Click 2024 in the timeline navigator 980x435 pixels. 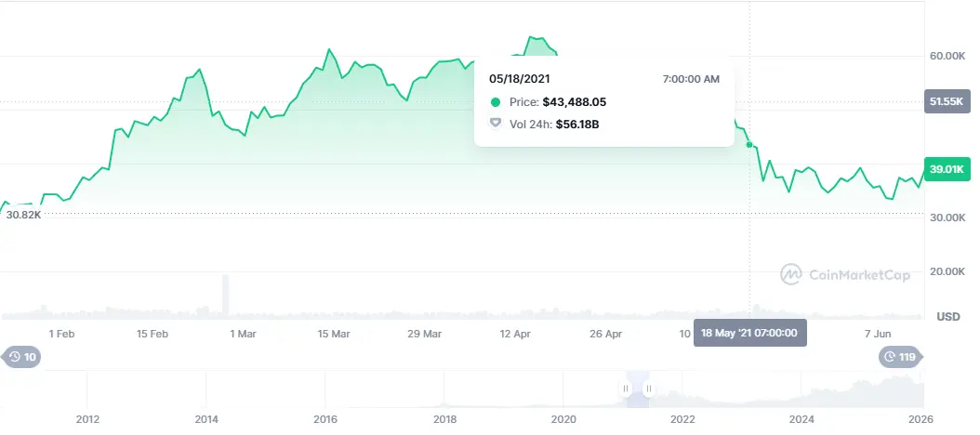(803, 419)
